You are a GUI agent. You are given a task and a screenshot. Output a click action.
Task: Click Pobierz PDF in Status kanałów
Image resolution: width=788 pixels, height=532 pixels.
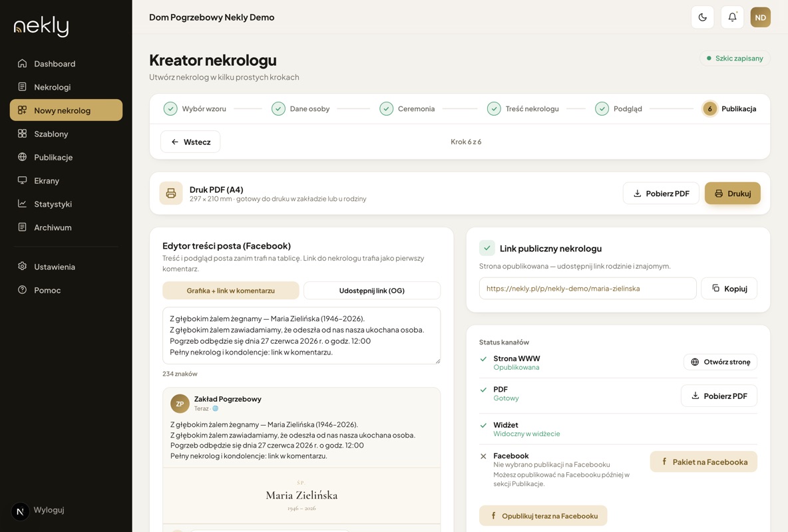pyautogui.click(x=719, y=396)
